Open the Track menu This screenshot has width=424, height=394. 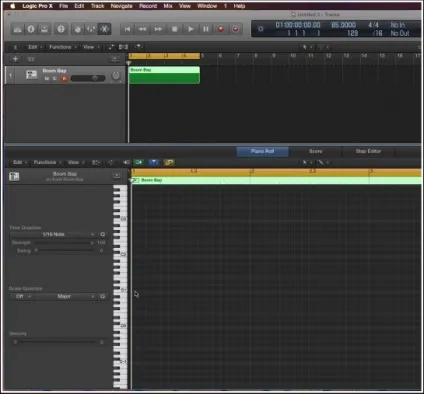[97, 6]
